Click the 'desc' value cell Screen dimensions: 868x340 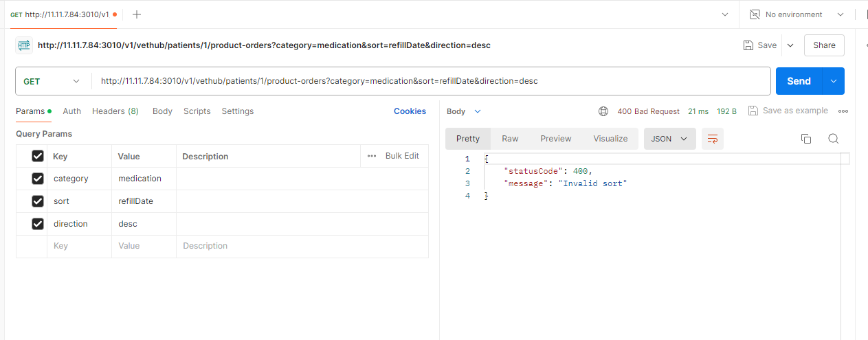tap(144, 223)
